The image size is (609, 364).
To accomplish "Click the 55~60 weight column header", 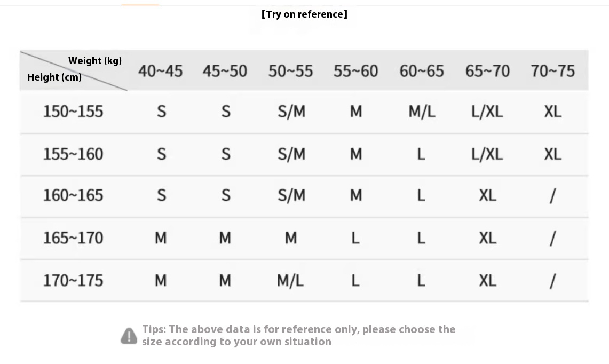I will [x=356, y=71].
